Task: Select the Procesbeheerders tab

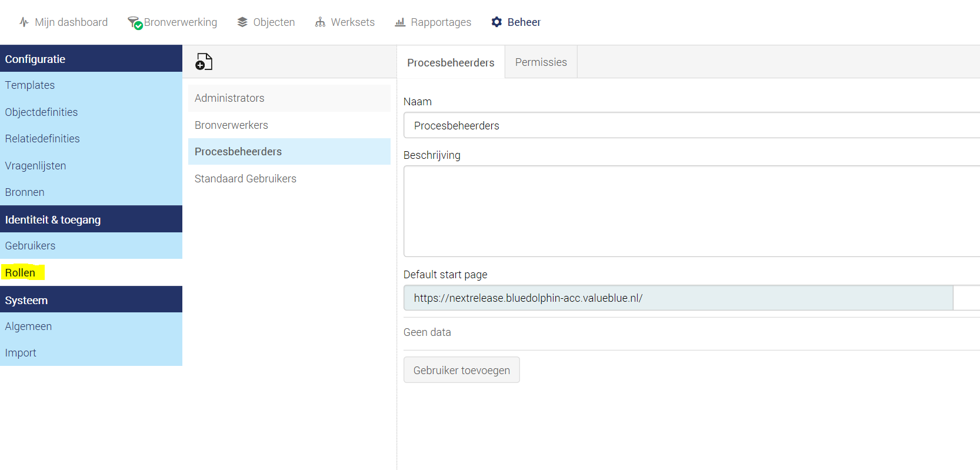Action: click(451, 62)
